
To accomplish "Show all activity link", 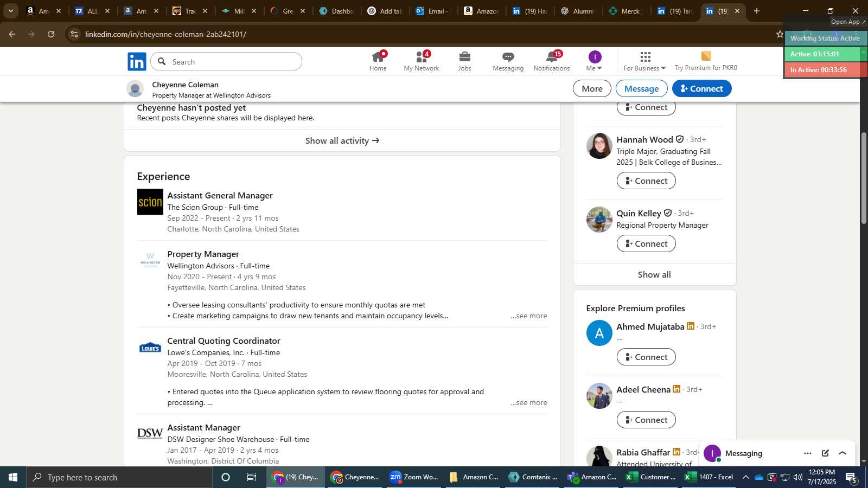I will click(342, 140).
